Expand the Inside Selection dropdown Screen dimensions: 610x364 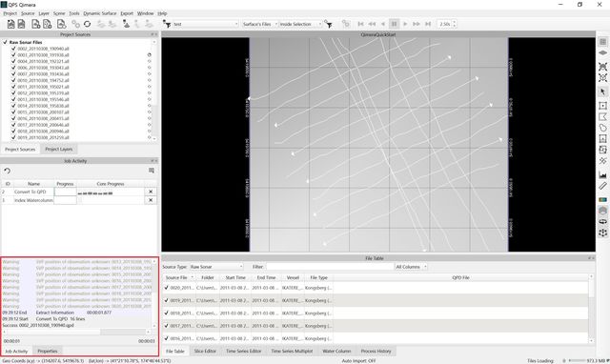[x=301, y=24]
